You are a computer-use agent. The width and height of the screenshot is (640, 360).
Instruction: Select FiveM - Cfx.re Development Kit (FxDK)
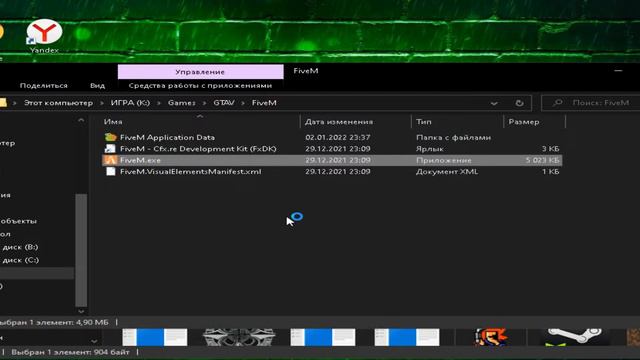(198, 149)
